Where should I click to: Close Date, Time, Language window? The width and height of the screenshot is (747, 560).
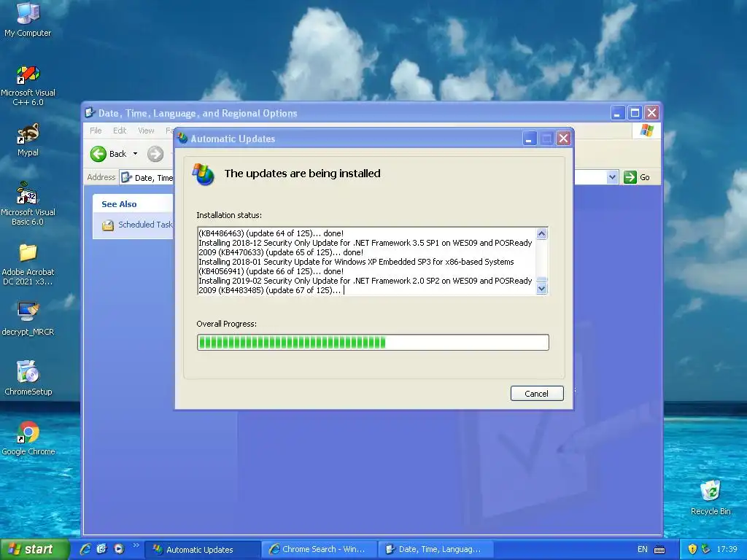[x=651, y=113]
